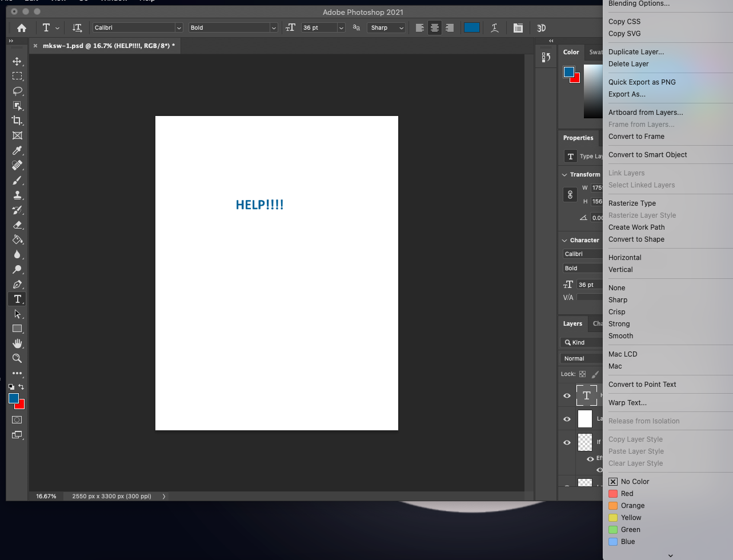This screenshot has width=733, height=560.
Task: Select the Horizontal Type tool
Action: click(17, 299)
